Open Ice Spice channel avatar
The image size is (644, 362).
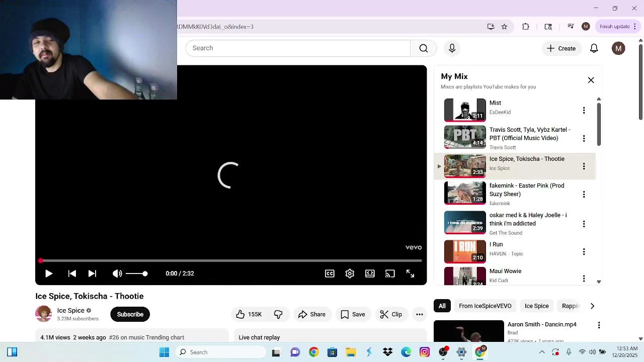click(43, 314)
